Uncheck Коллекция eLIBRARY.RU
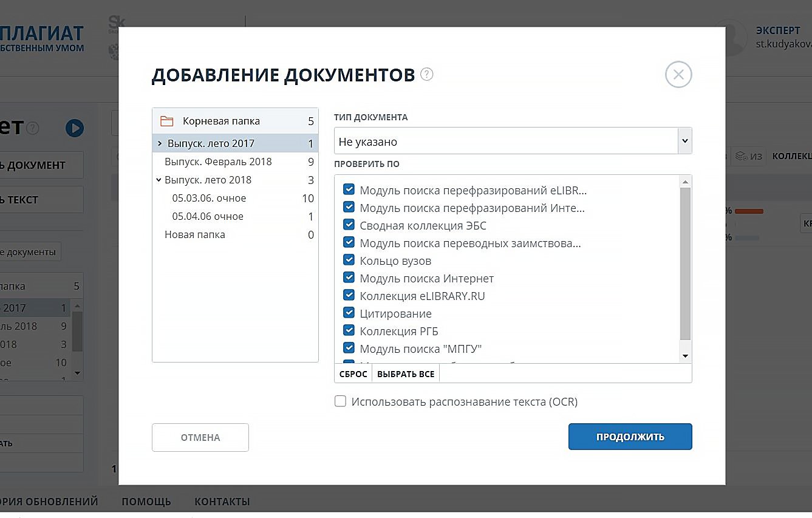 pos(349,296)
